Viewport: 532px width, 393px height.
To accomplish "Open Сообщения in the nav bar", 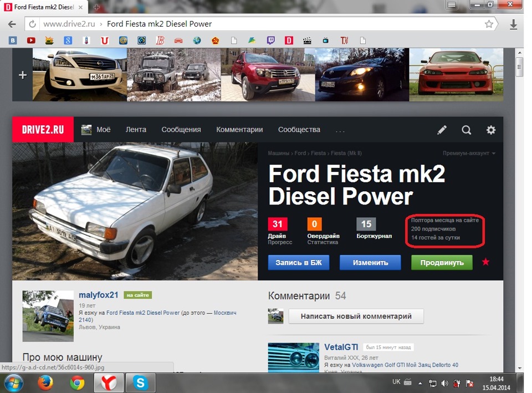I will coord(181,130).
